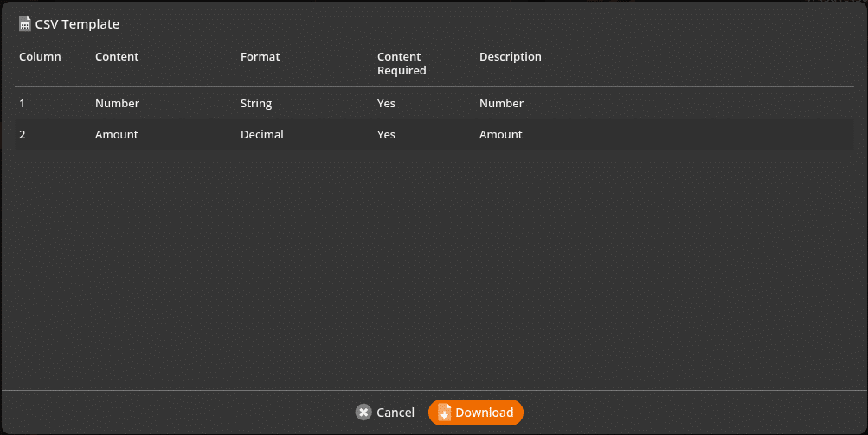
Task: Click the Decimal format cell
Action: [x=262, y=135]
